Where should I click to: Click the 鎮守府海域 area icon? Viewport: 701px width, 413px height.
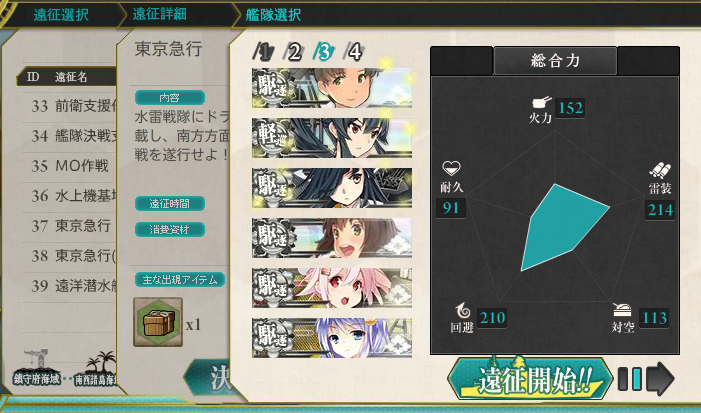[37, 369]
